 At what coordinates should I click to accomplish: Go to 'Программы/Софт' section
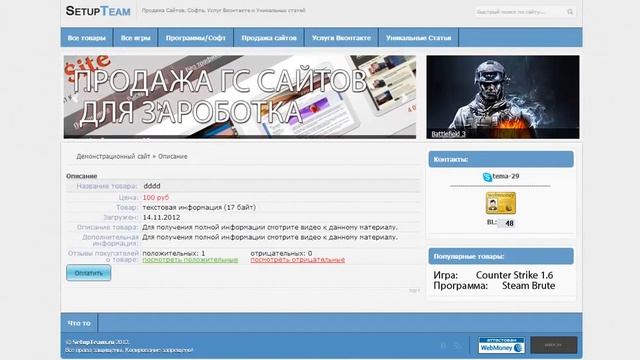pyautogui.click(x=196, y=38)
